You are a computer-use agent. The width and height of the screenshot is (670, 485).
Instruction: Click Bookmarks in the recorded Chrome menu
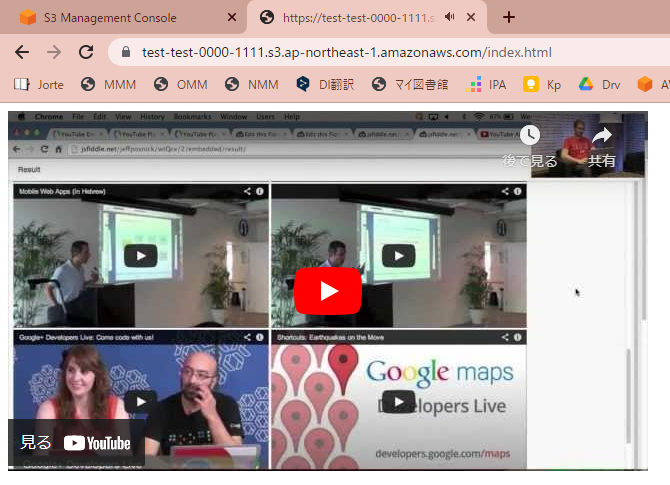192,116
